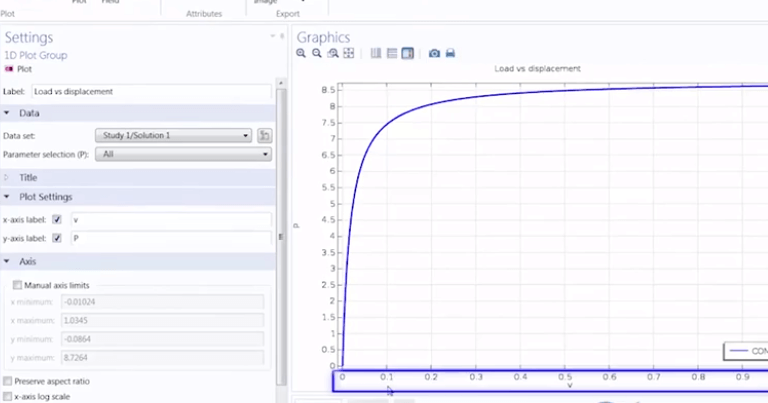768x403 pixels.
Task: Uncheck the y-axis label checkbox
Action: click(x=57, y=238)
